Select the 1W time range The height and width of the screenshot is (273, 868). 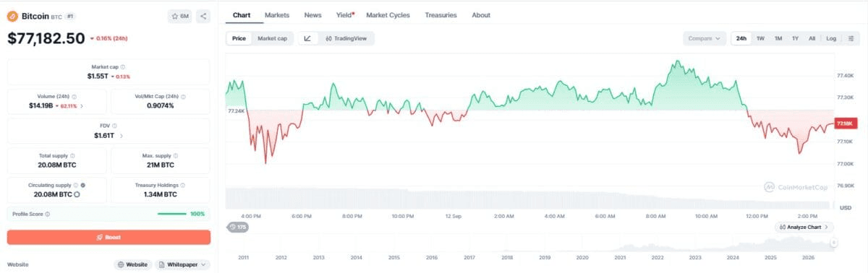[x=760, y=38]
